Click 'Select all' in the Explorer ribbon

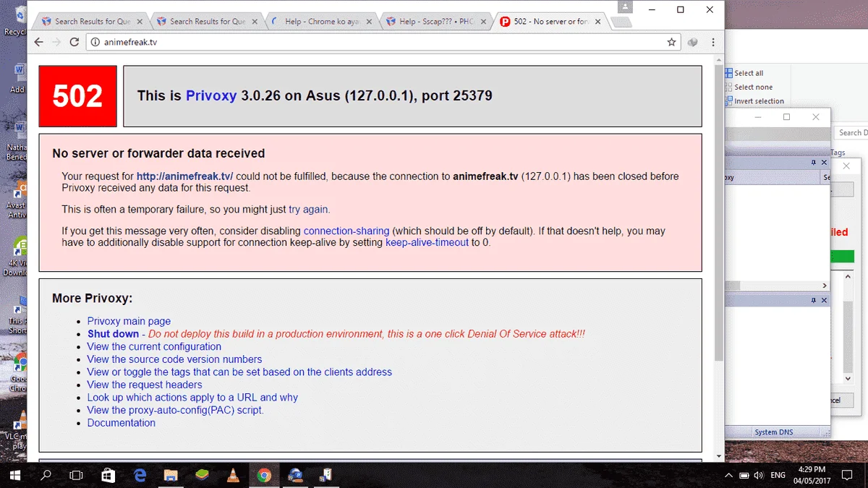coord(744,73)
